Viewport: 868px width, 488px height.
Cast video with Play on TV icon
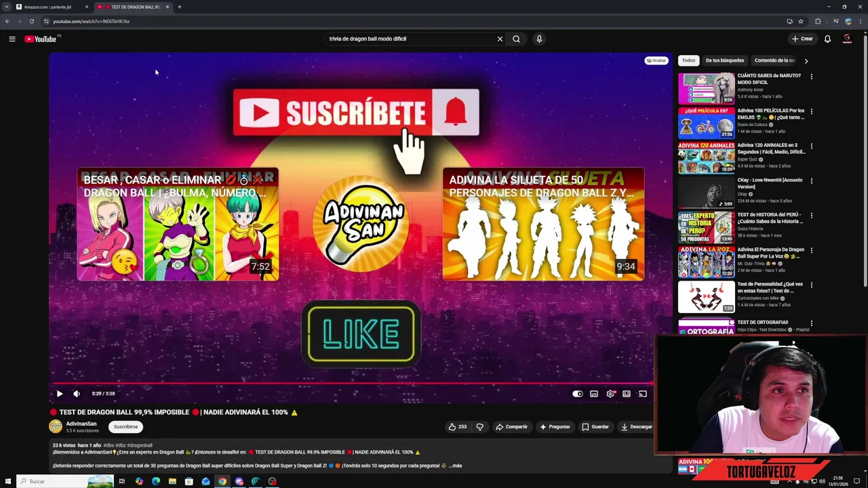point(643,394)
